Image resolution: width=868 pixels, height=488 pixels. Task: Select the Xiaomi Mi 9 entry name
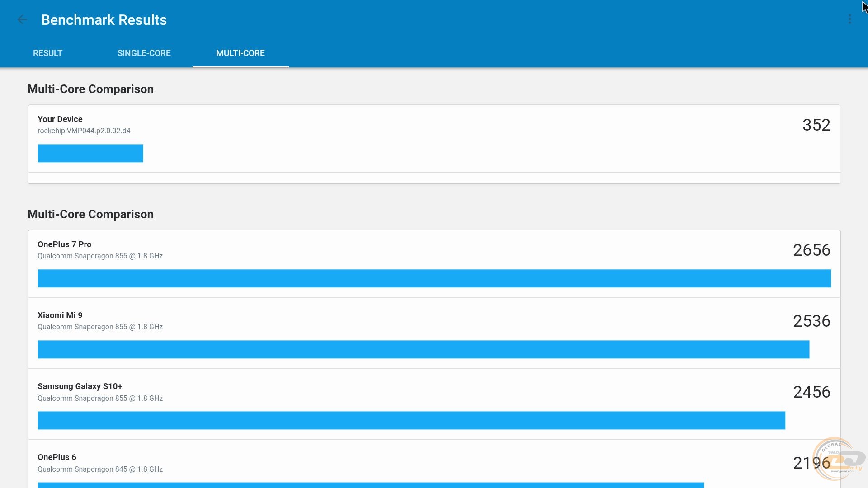click(x=60, y=315)
